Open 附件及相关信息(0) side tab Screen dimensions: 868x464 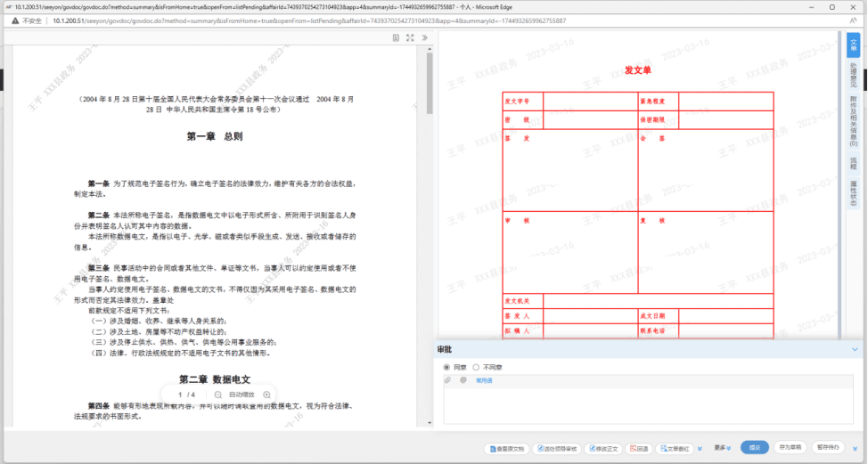(853, 122)
